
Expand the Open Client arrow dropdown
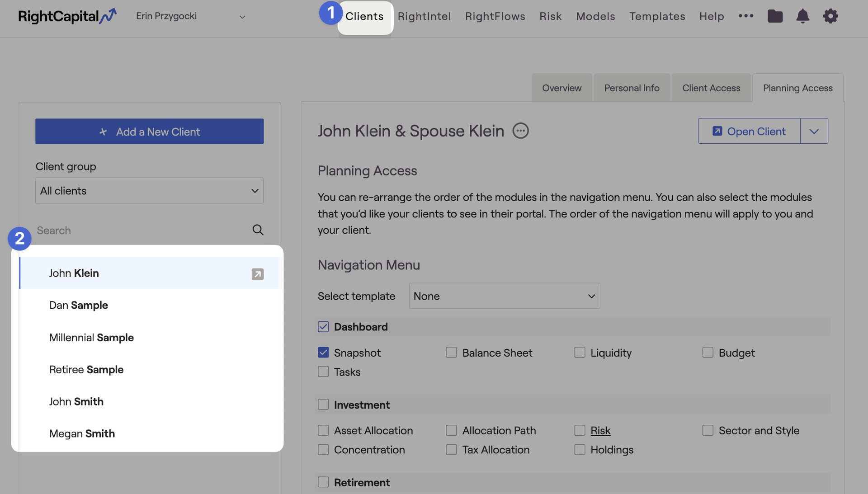tap(814, 131)
